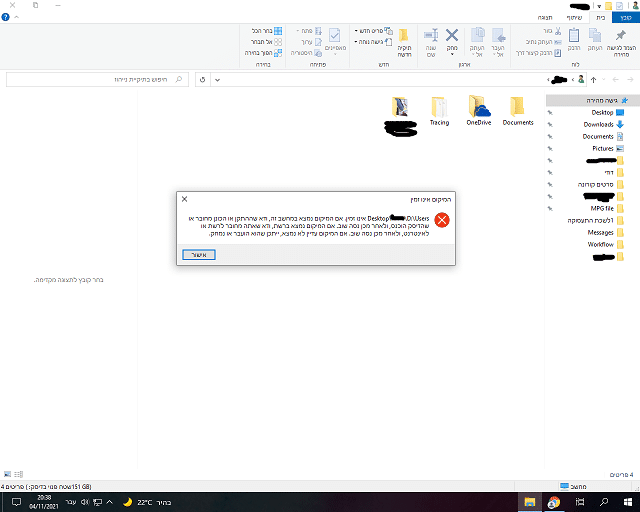The image size is (640, 512).
Task: Click the Up arrow navigation button
Action: 593,80
